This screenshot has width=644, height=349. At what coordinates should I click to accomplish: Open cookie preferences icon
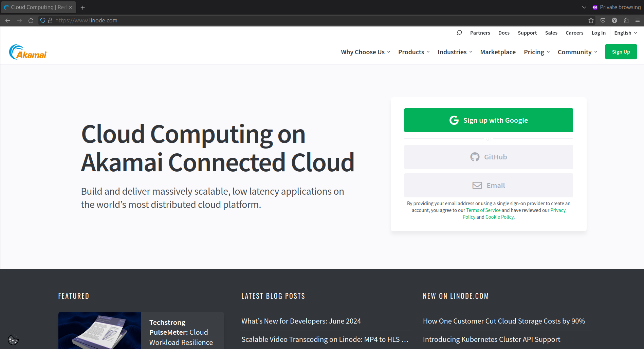click(13, 340)
